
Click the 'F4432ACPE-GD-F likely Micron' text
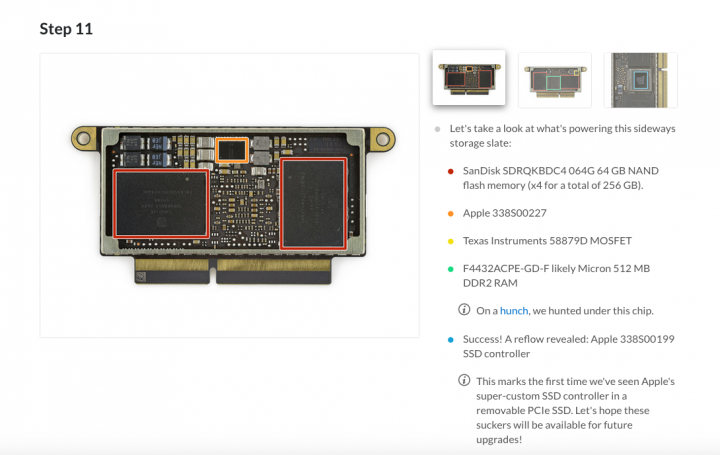point(557,275)
